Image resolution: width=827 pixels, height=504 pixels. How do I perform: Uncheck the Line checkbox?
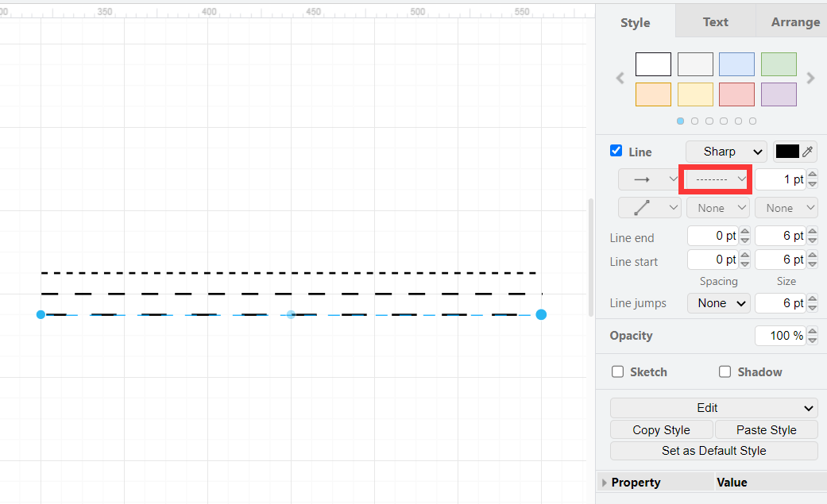coord(616,150)
